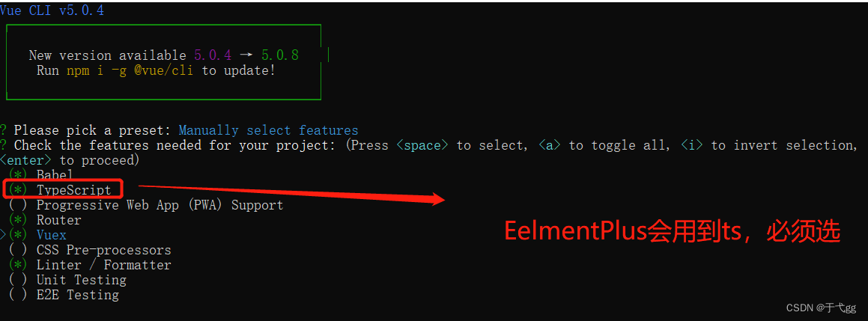868x321 pixels.
Task: Enable the Unit Testing checkbox
Action: (x=18, y=280)
